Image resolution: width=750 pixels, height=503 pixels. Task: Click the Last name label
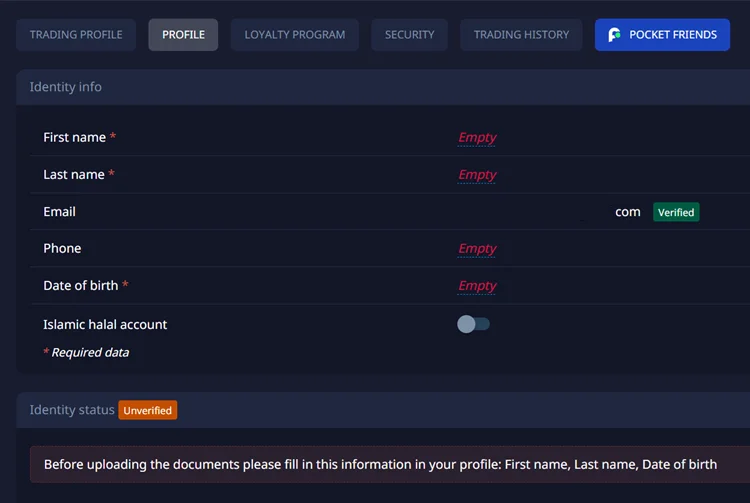[74, 175]
